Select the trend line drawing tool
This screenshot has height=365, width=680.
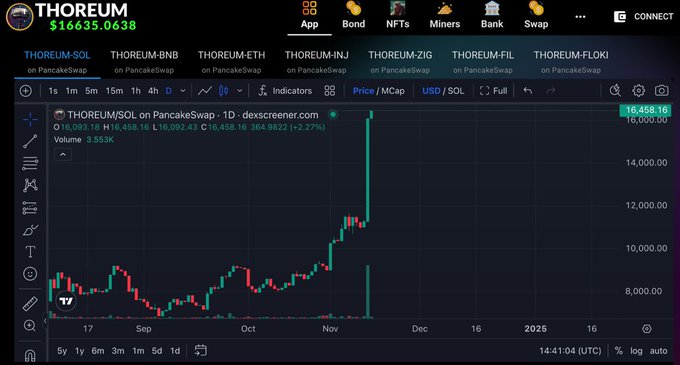(30, 141)
